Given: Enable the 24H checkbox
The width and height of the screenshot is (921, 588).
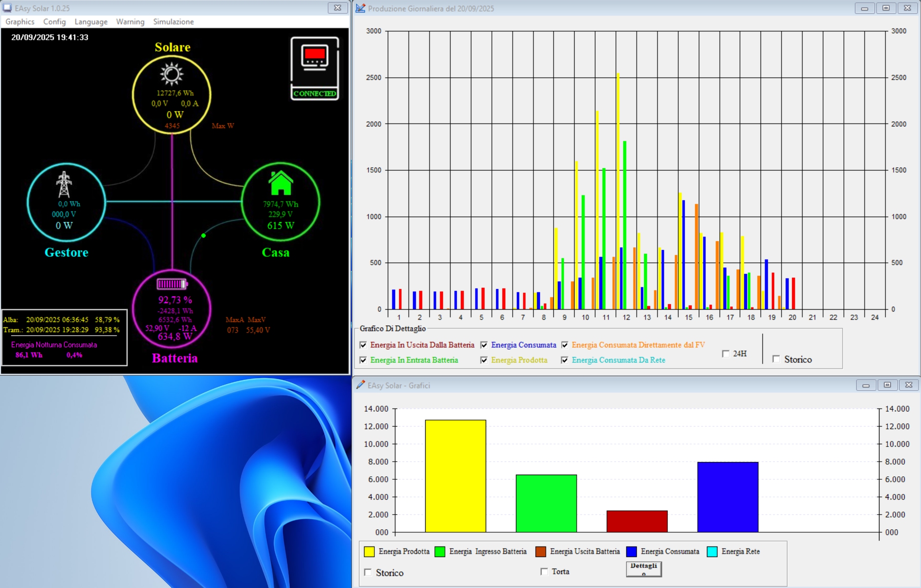Looking at the screenshot, I should [725, 354].
